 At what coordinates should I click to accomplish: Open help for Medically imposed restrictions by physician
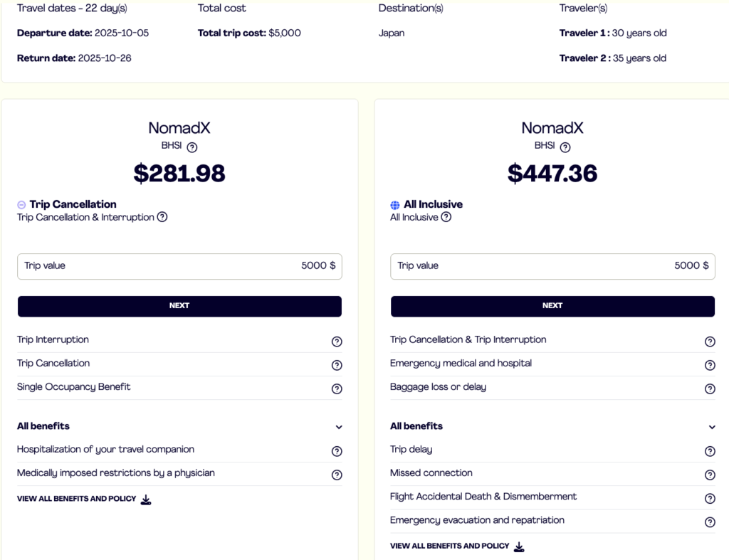click(337, 475)
